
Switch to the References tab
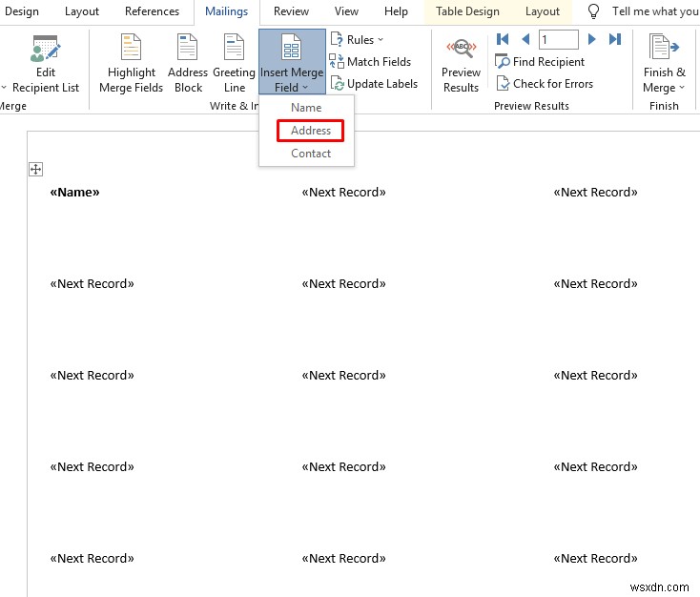tap(152, 11)
